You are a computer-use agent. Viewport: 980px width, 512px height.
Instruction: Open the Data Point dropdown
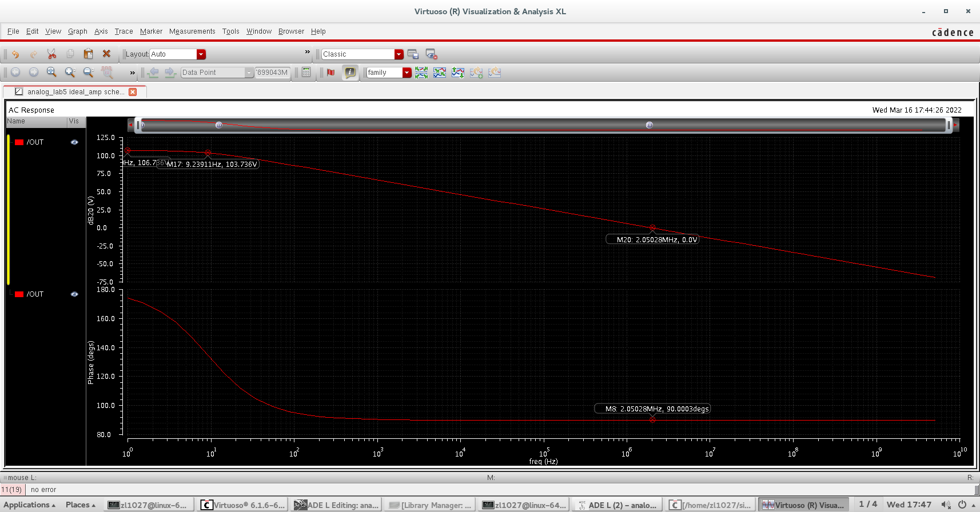tap(249, 73)
